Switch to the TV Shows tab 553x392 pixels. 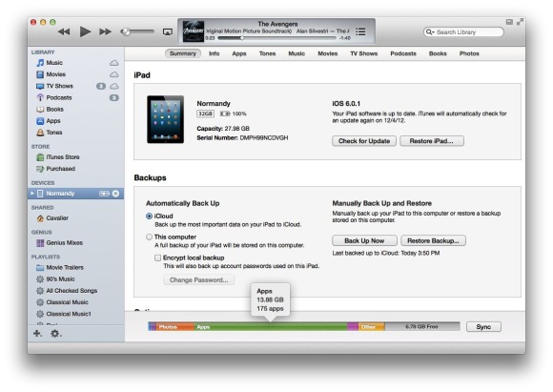click(364, 53)
